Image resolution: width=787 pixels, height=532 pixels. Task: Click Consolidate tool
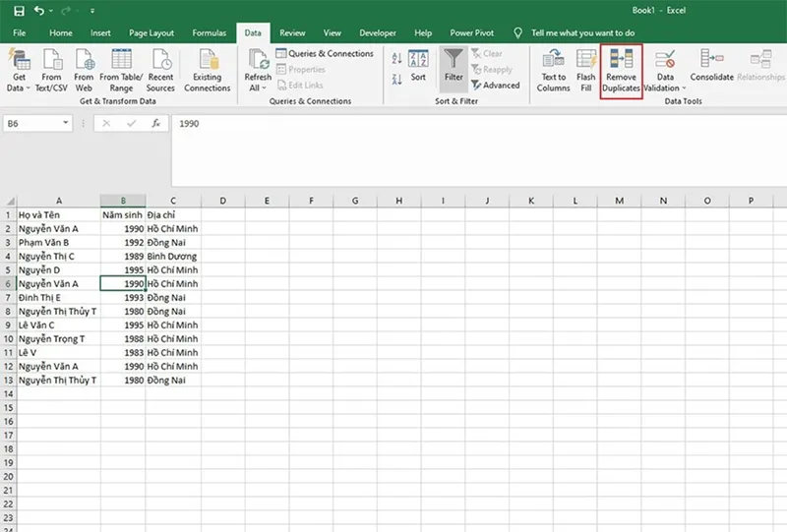pyautogui.click(x=711, y=66)
